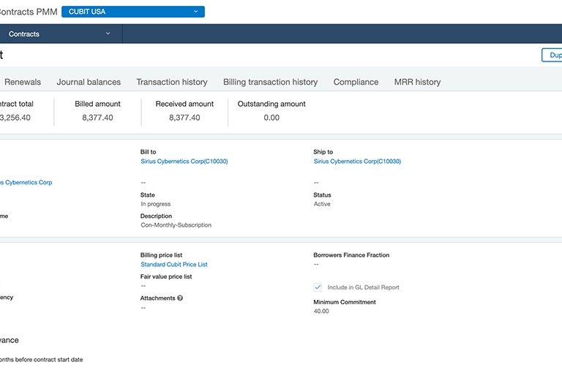The image size is (562, 392).
Task: Click the Status value Active
Action: [322, 204]
